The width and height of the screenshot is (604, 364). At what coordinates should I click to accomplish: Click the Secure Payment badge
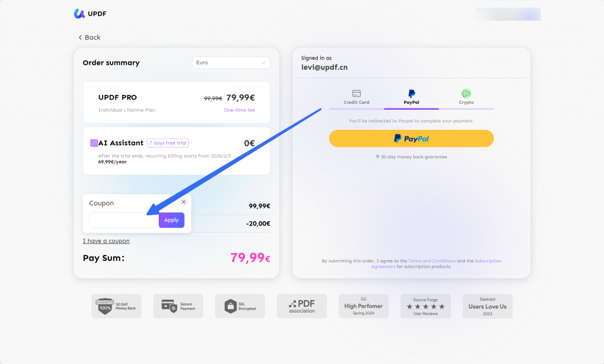pyautogui.click(x=178, y=306)
